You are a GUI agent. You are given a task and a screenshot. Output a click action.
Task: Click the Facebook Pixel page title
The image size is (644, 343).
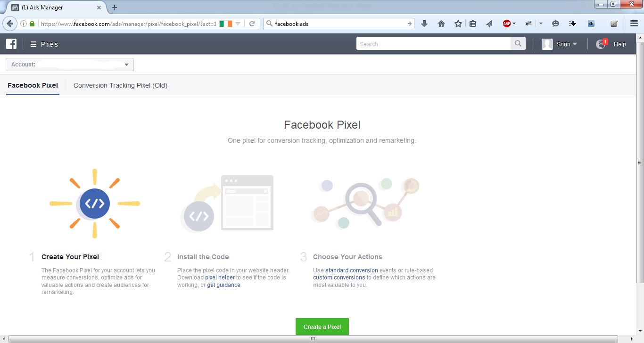pyautogui.click(x=322, y=125)
